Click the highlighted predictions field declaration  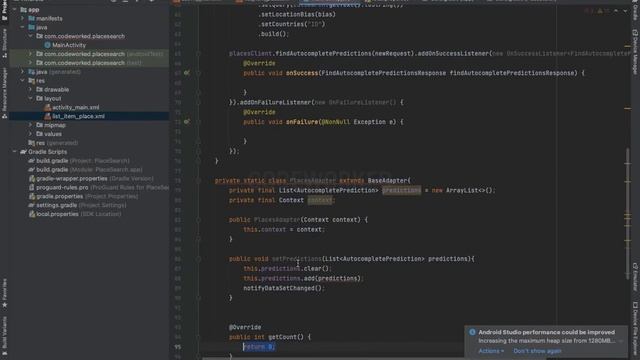pos(401,190)
